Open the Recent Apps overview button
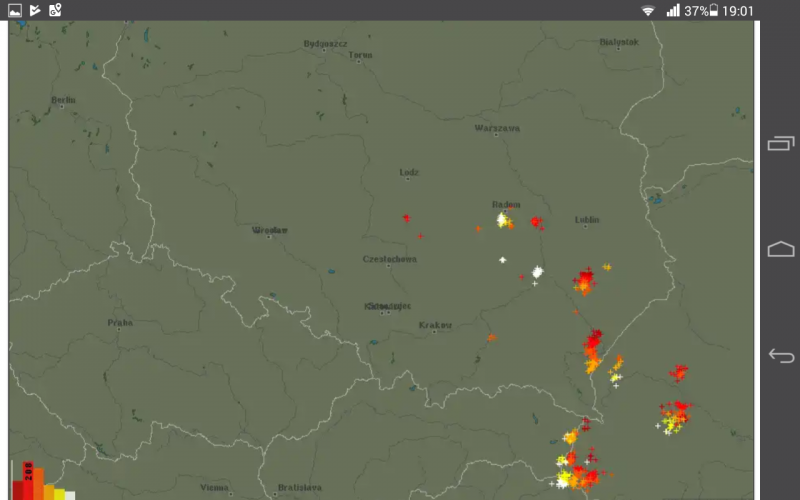 [x=780, y=144]
